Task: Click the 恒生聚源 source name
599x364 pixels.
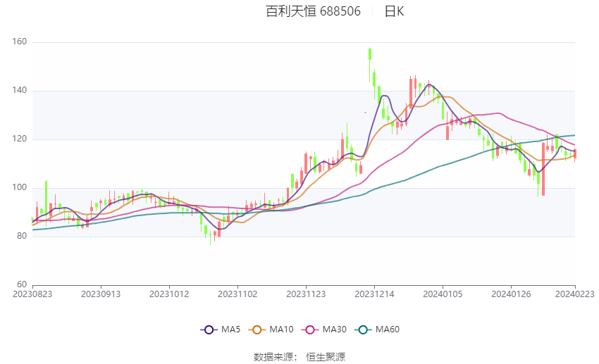Action: pos(326,357)
